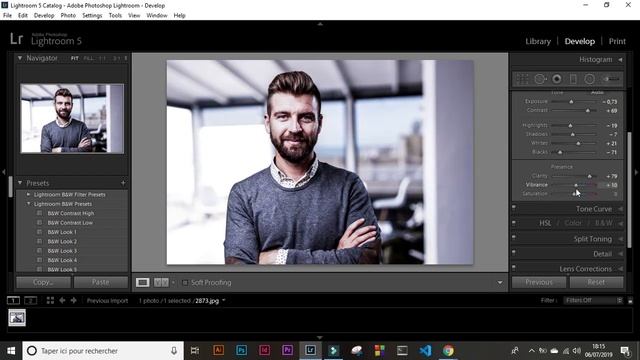The width and height of the screenshot is (640, 360).
Task: Click the Paste button
Action: coord(100,282)
